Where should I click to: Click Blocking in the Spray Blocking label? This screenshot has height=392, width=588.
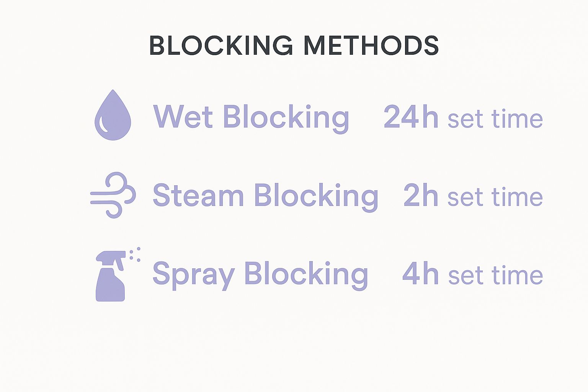(x=306, y=275)
